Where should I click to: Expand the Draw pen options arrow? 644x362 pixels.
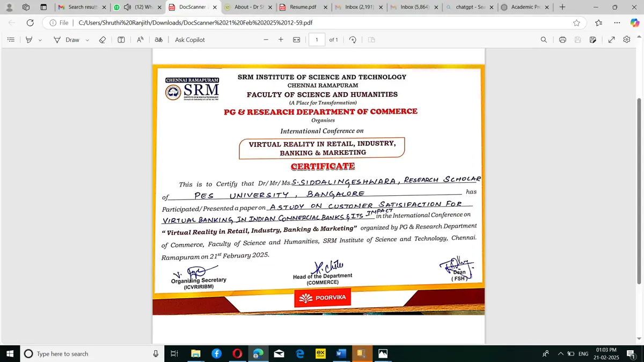point(87,40)
